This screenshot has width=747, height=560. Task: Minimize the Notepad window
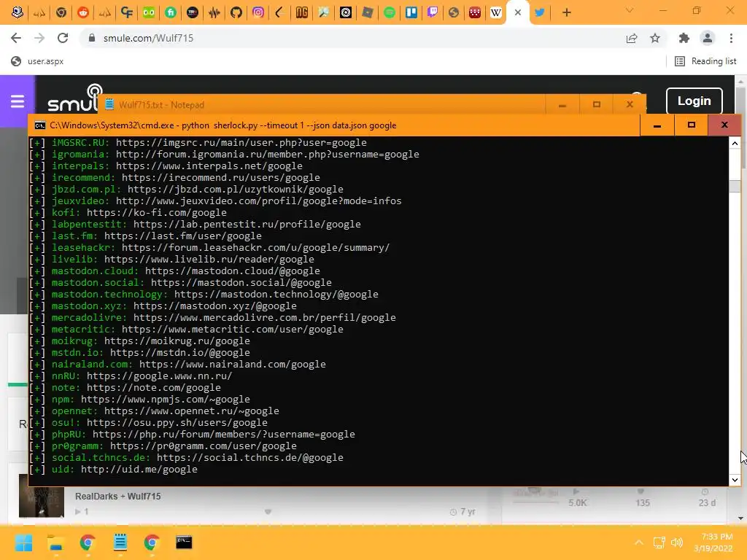point(562,104)
